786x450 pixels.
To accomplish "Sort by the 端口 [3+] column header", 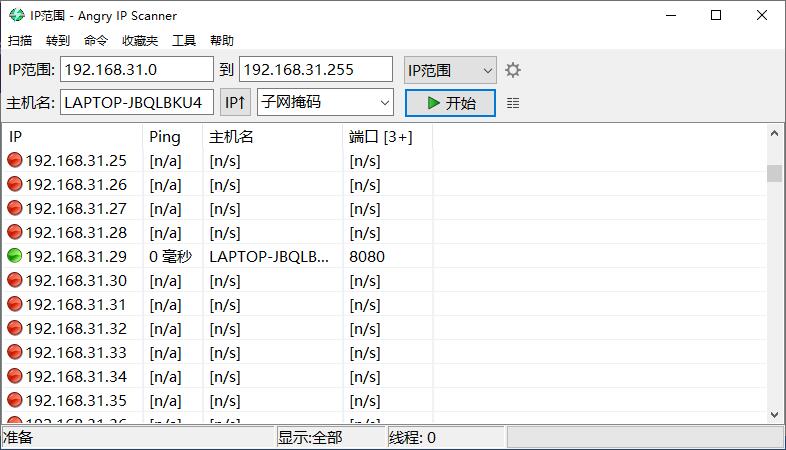I will 387,136.
